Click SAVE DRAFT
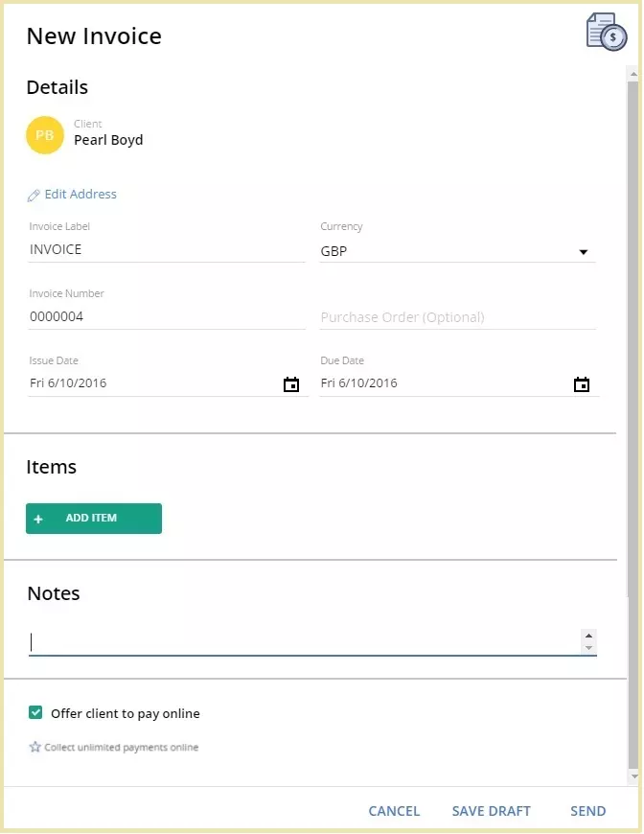This screenshot has width=644, height=834. (492, 811)
